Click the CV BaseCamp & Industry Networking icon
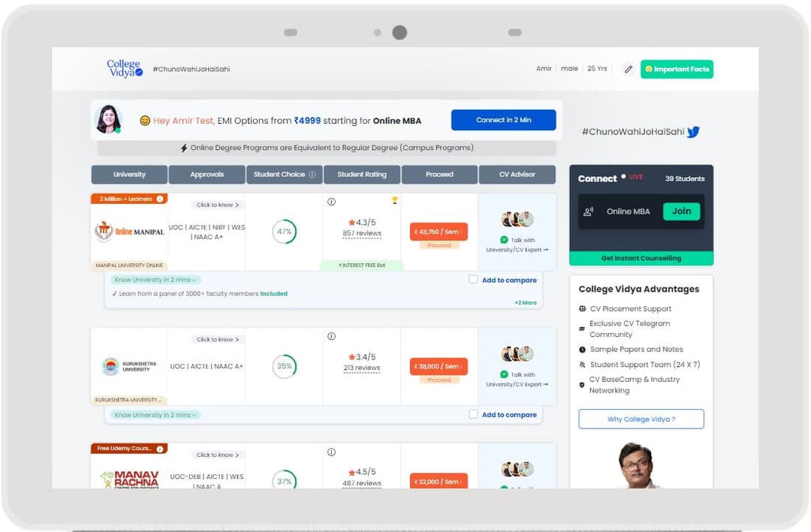811x532 pixels. (x=582, y=385)
